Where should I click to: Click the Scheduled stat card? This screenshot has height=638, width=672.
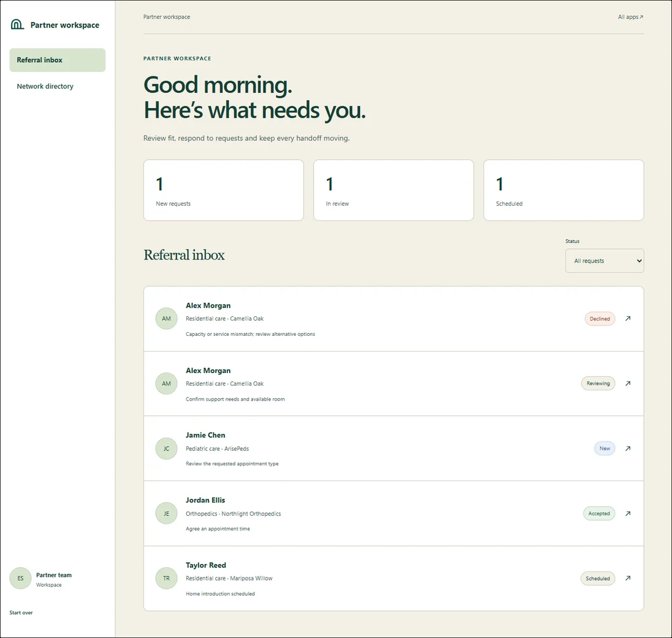[564, 190]
